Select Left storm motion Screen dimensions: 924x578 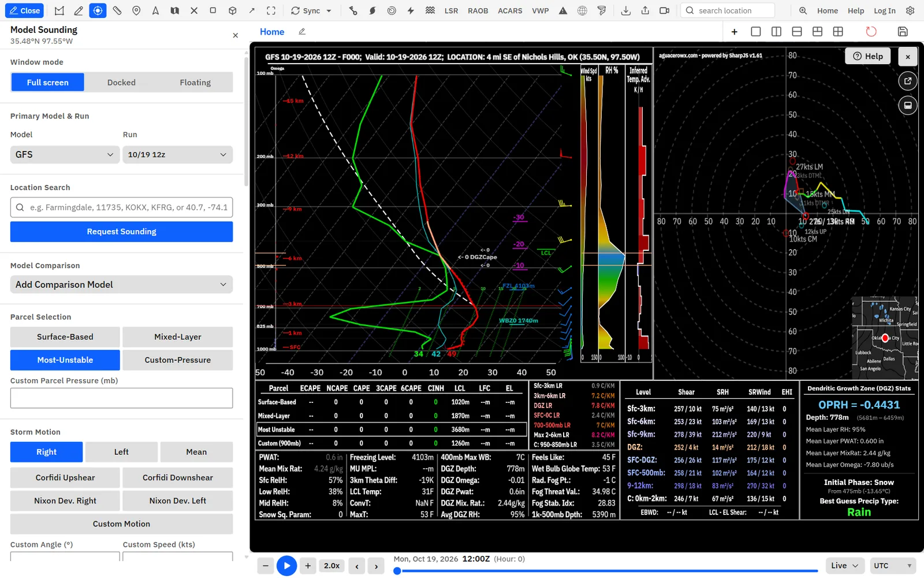121,452
